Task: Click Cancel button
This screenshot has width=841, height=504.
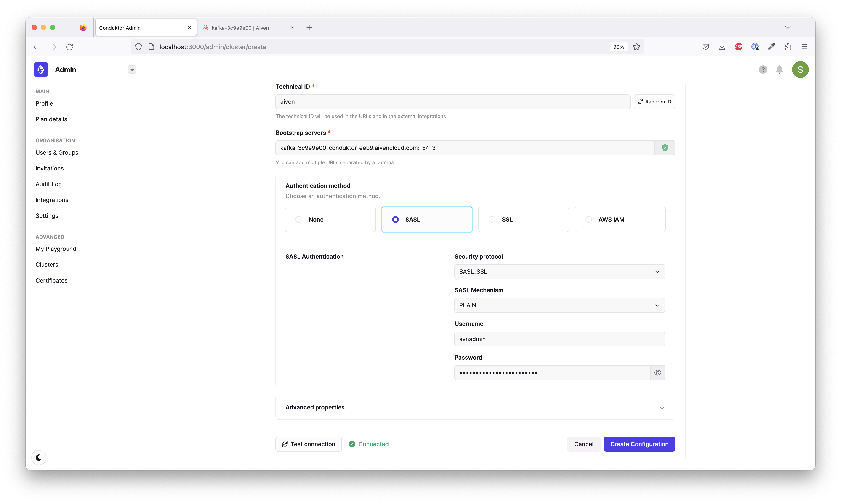Action: (583, 444)
